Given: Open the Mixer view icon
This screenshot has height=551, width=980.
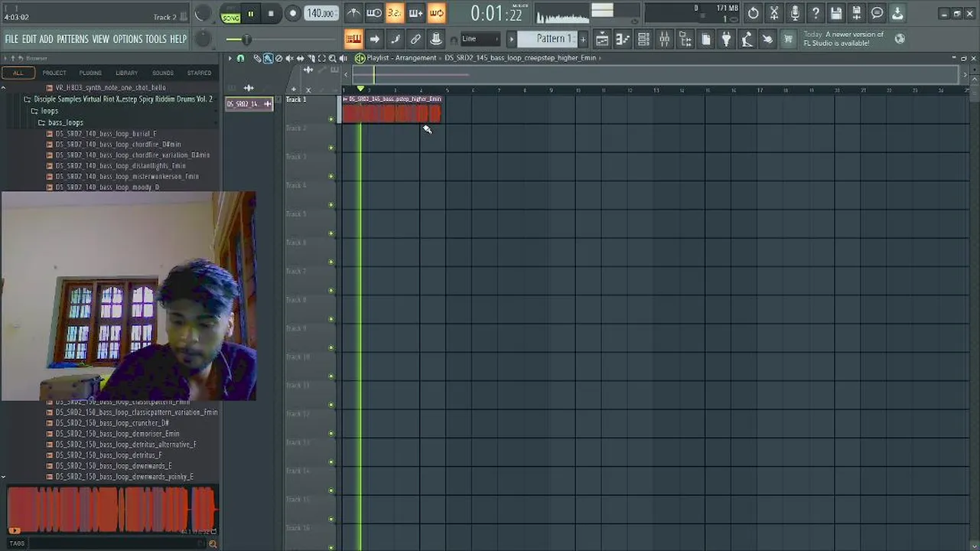Looking at the screenshot, I should (664, 39).
